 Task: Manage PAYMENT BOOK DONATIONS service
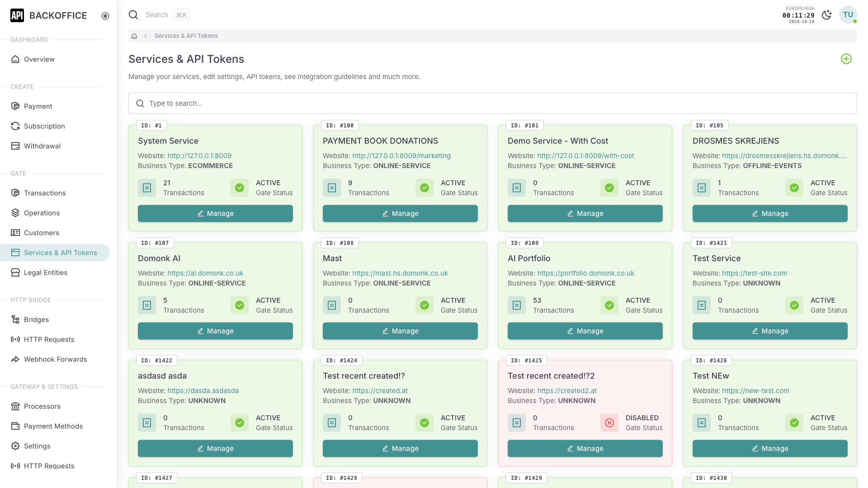(400, 214)
